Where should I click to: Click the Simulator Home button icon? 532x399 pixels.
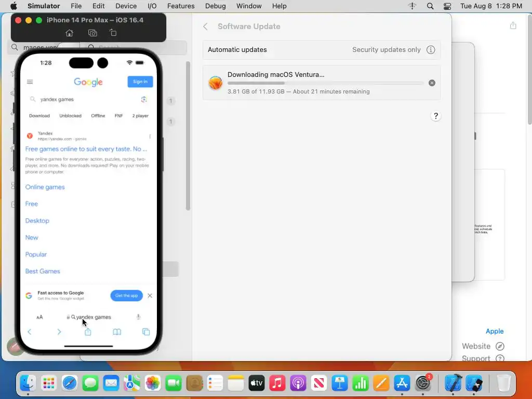point(69,33)
